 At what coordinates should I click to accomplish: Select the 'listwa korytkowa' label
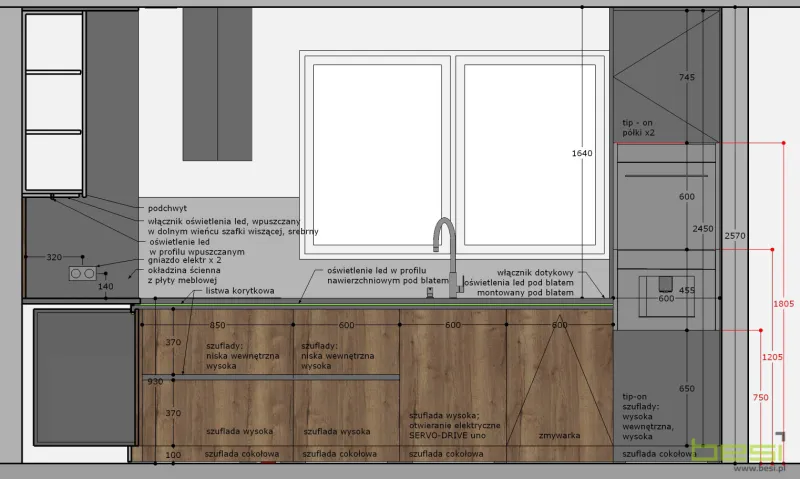tap(240, 291)
